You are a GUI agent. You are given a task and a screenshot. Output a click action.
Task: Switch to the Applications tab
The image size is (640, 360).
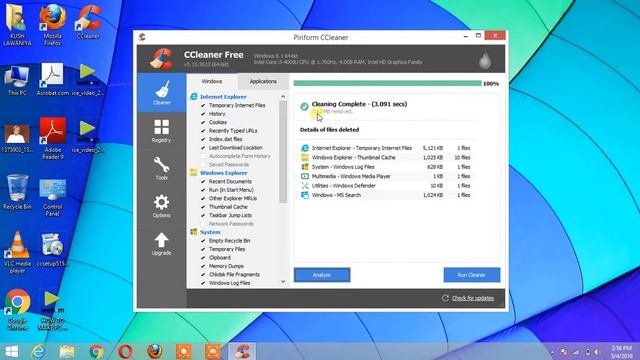pyautogui.click(x=263, y=81)
